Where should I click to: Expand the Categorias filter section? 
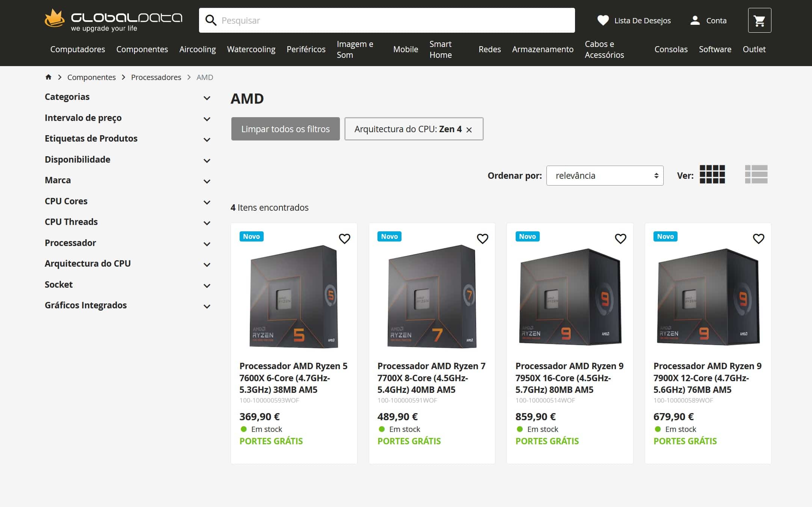coord(128,97)
